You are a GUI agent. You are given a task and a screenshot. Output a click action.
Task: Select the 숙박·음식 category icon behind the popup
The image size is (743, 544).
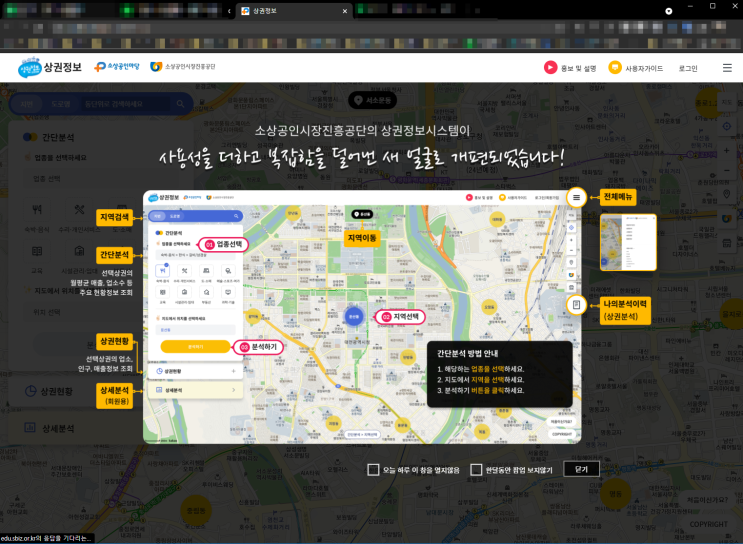(x=37, y=209)
